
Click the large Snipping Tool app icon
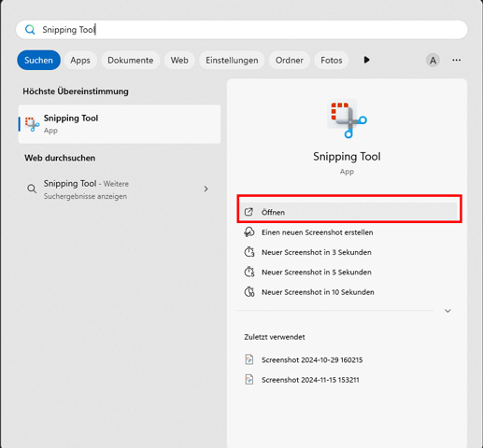point(348,119)
